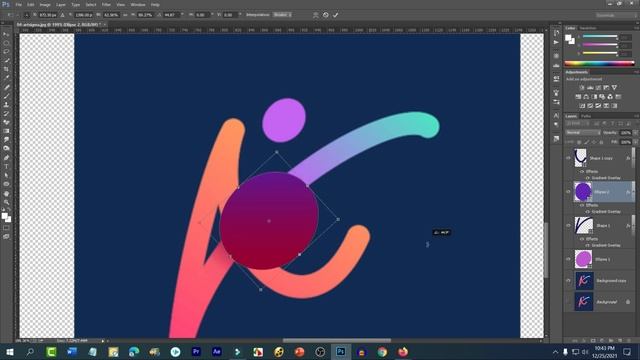Click the top cyan color slider

coord(600,36)
